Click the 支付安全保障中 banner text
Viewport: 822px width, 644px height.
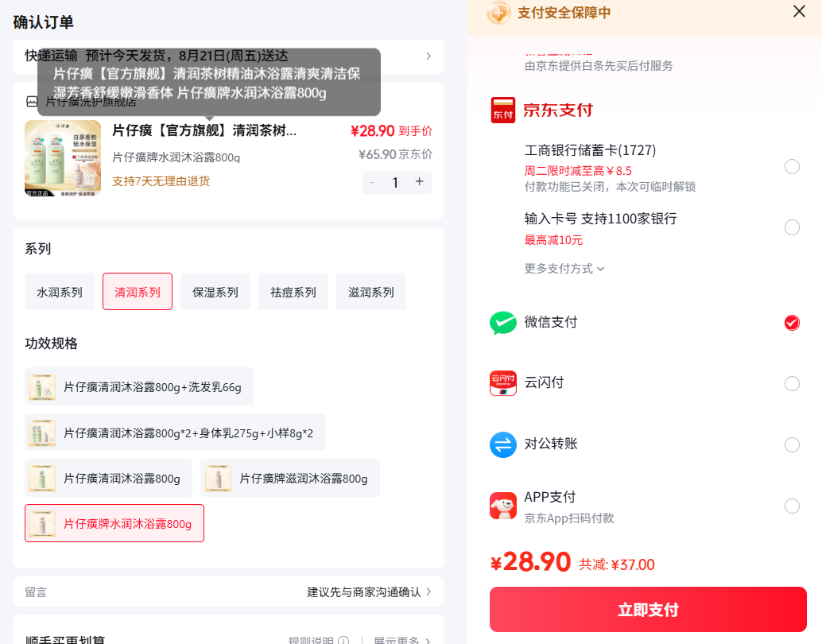coord(564,13)
